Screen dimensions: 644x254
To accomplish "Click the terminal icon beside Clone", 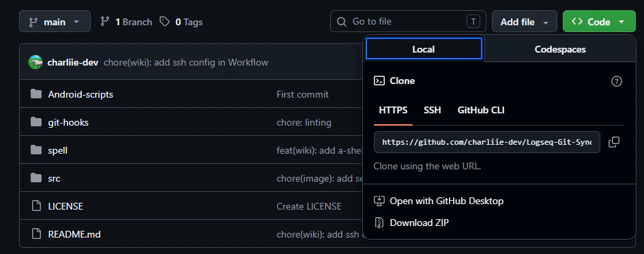I will 379,81.
